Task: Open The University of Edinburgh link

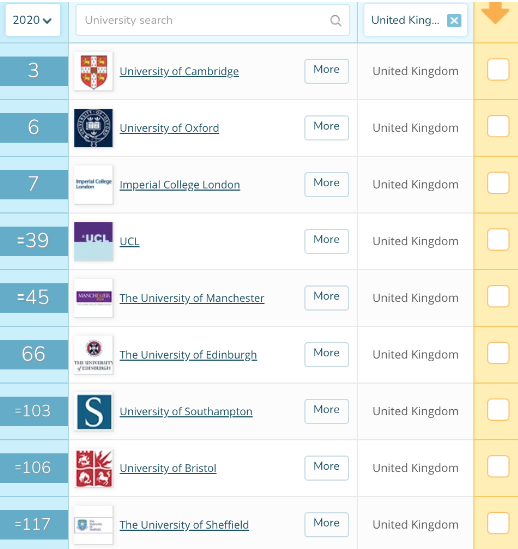Action: click(188, 355)
